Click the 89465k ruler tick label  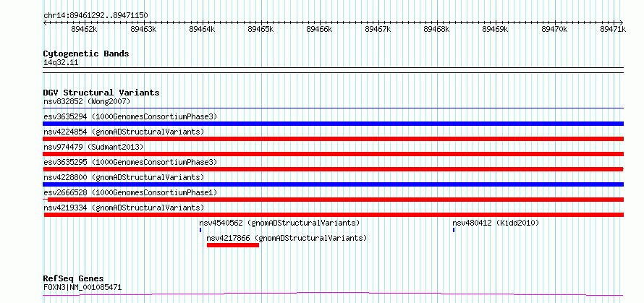click(260, 29)
